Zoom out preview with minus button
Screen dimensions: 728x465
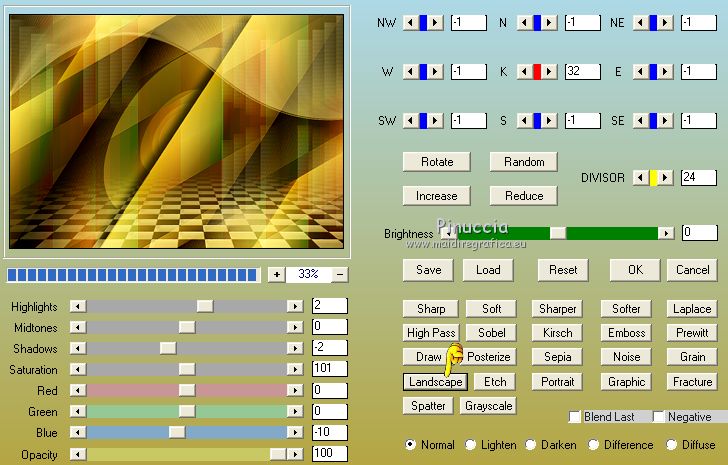pos(340,274)
